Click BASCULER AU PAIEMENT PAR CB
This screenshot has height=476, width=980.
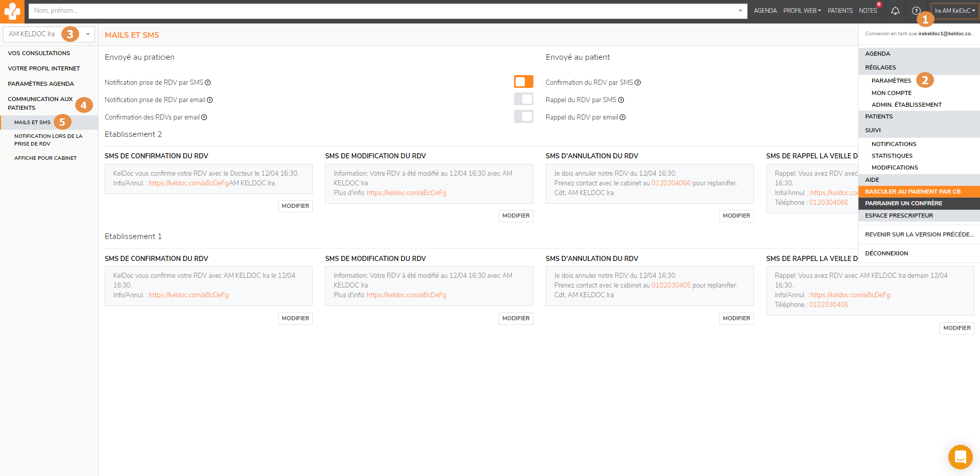pyautogui.click(x=913, y=192)
